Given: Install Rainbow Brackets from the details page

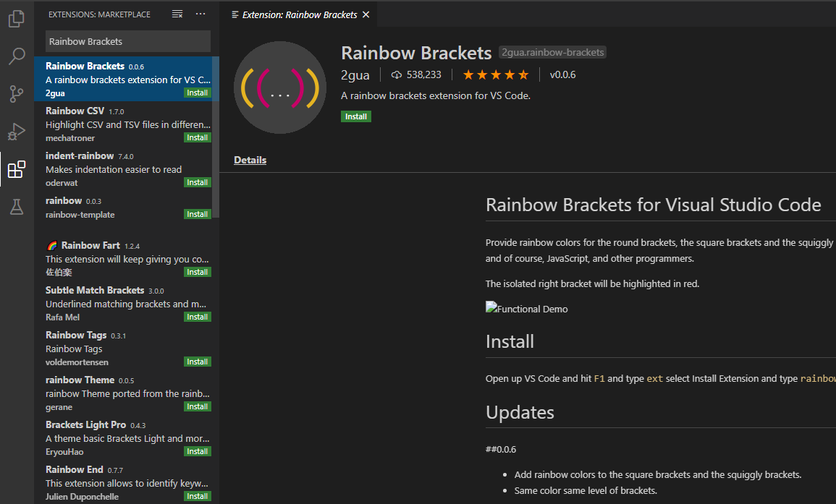Looking at the screenshot, I should click(355, 116).
